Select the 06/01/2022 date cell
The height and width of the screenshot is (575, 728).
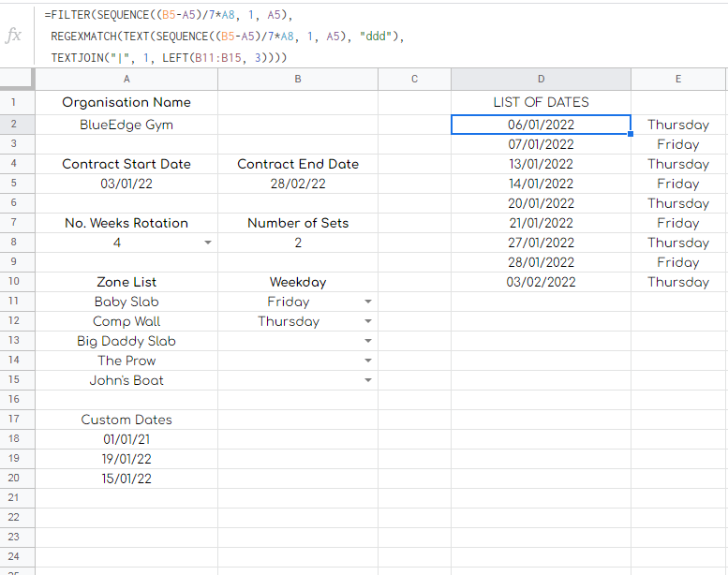[541, 125]
